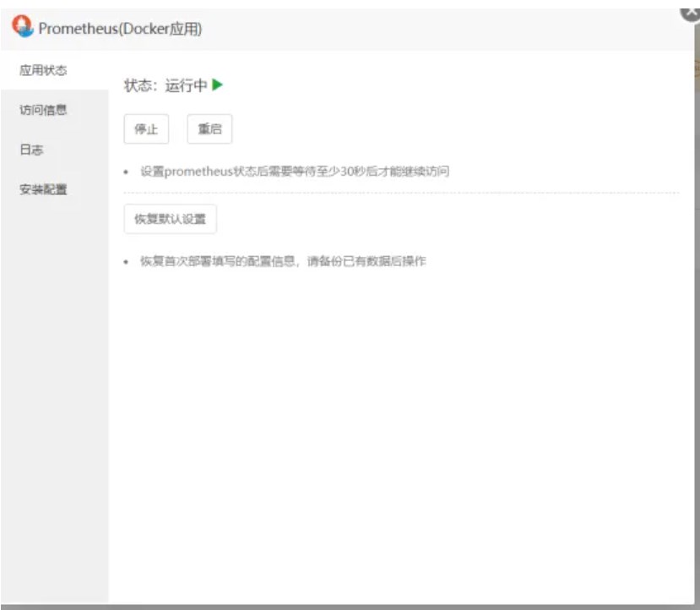Click the blank content area below the notes
This screenshot has width=700, height=610.
[397, 422]
